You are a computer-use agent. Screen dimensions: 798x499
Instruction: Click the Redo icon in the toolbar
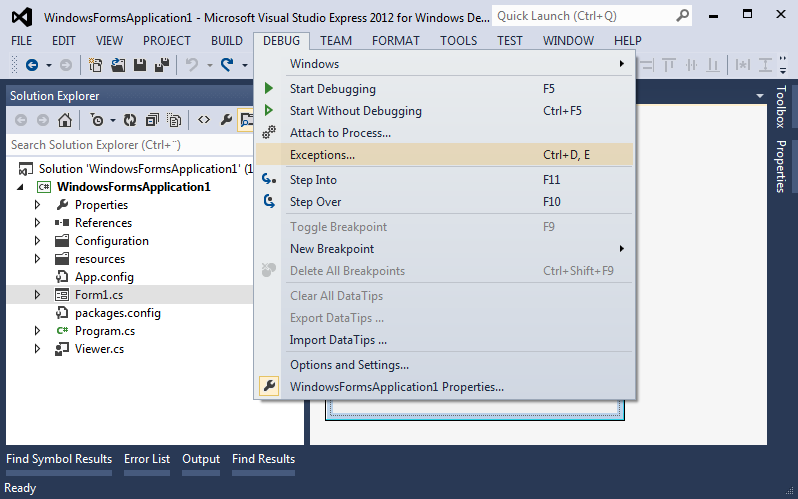(228, 65)
